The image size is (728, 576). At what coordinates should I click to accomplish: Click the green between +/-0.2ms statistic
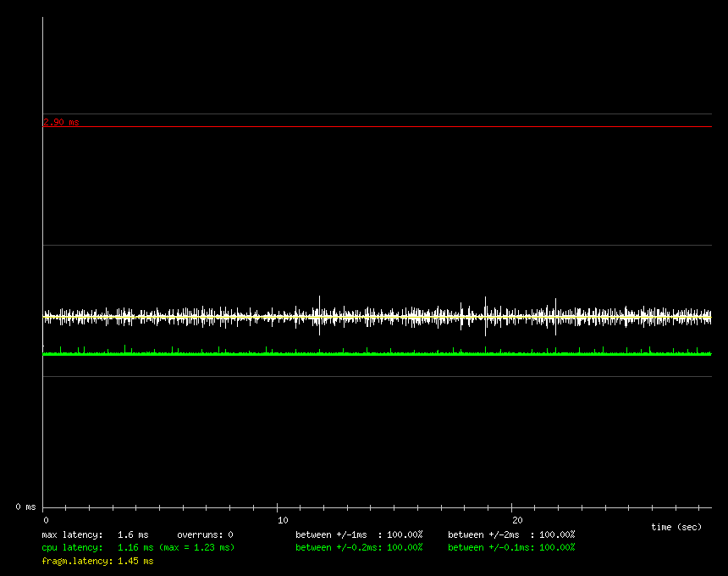click(359, 547)
